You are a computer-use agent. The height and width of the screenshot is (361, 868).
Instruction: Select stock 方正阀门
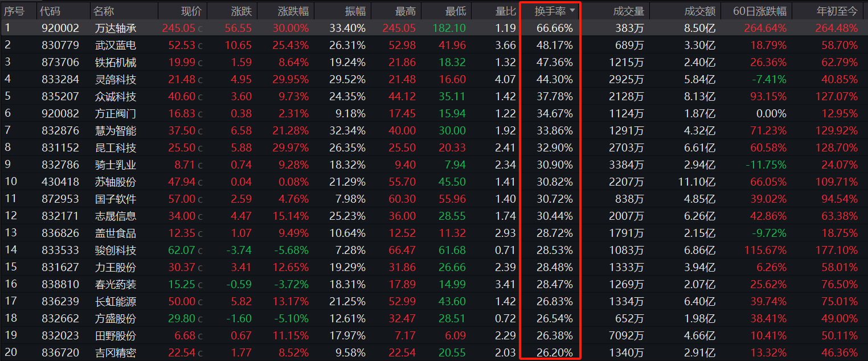tap(116, 113)
